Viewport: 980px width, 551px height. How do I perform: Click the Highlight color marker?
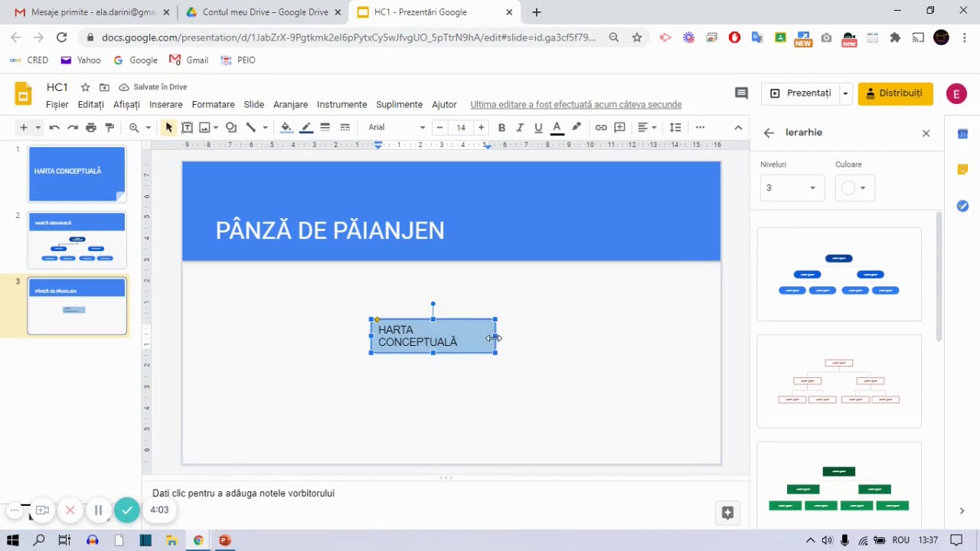[577, 127]
